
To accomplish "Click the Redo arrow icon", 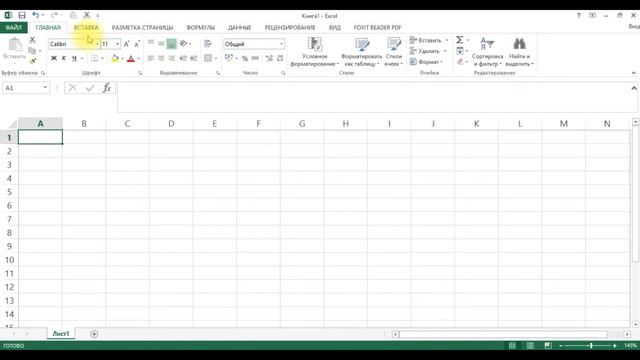I will click(x=54, y=16).
